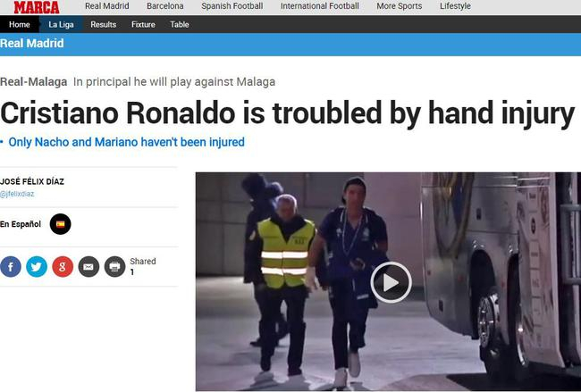Play the Ronaldo arrival video
581x392 pixels.
pos(391,282)
